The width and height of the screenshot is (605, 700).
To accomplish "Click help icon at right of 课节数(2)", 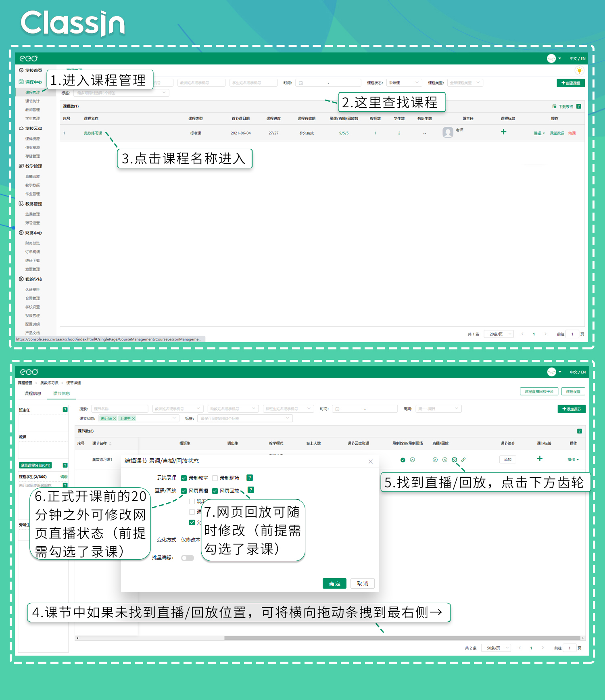I will pos(580,431).
